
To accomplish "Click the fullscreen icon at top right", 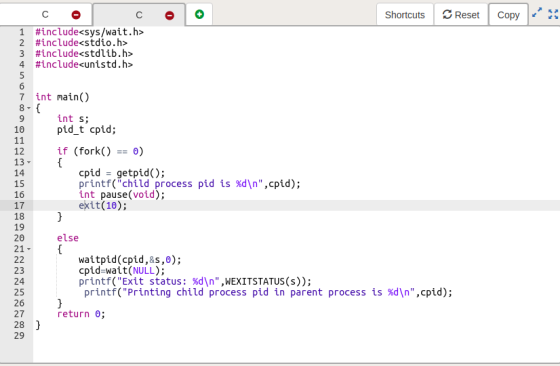I will [553, 14].
